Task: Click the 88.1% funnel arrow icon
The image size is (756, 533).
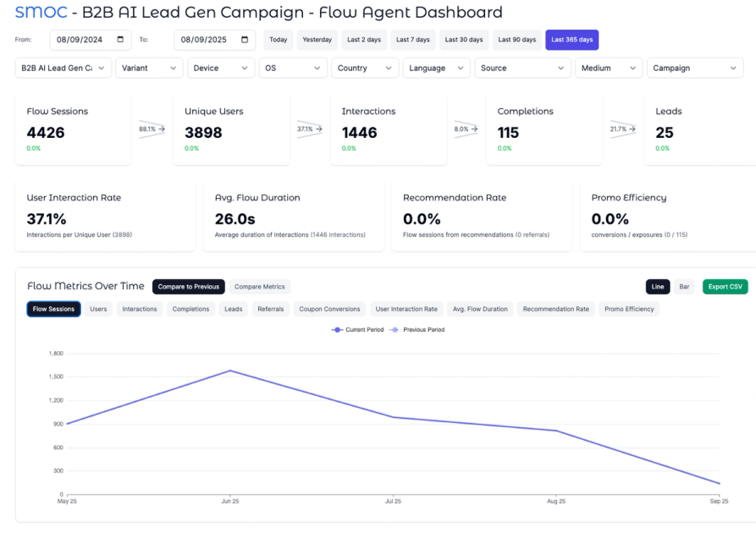Action: [x=151, y=129]
